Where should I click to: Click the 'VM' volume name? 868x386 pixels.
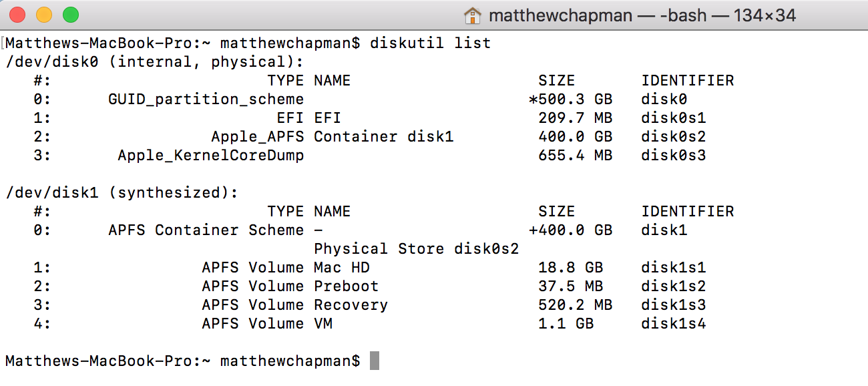click(x=323, y=324)
